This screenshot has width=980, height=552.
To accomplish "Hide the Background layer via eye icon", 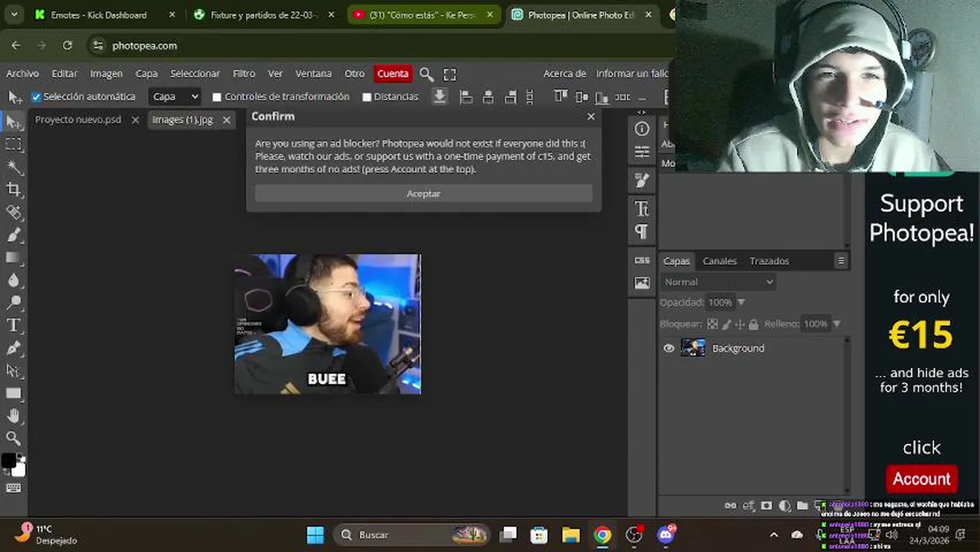I will (x=669, y=348).
